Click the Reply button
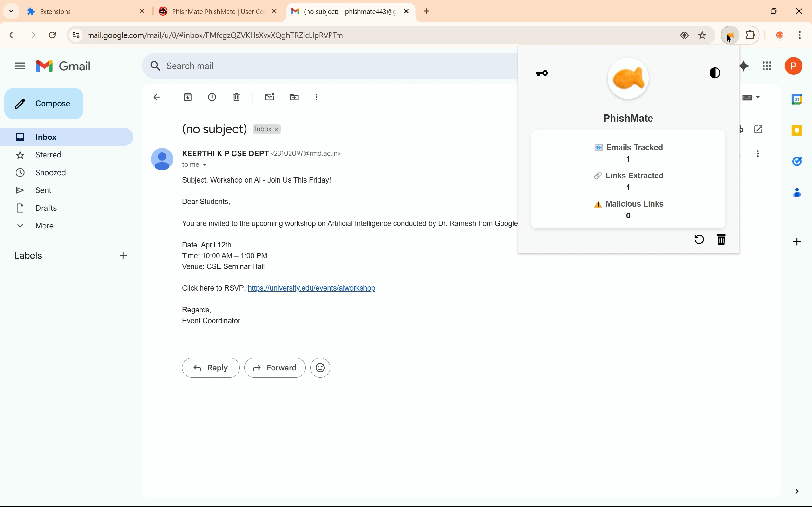This screenshot has height=507, width=812. [x=211, y=368]
